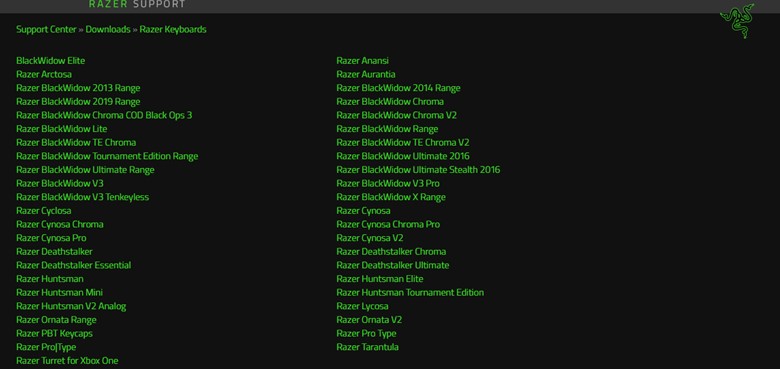Open Razer BlackWidow 2013 Range
The height and width of the screenshot is (369, 780).
click(x=78, y=88)
